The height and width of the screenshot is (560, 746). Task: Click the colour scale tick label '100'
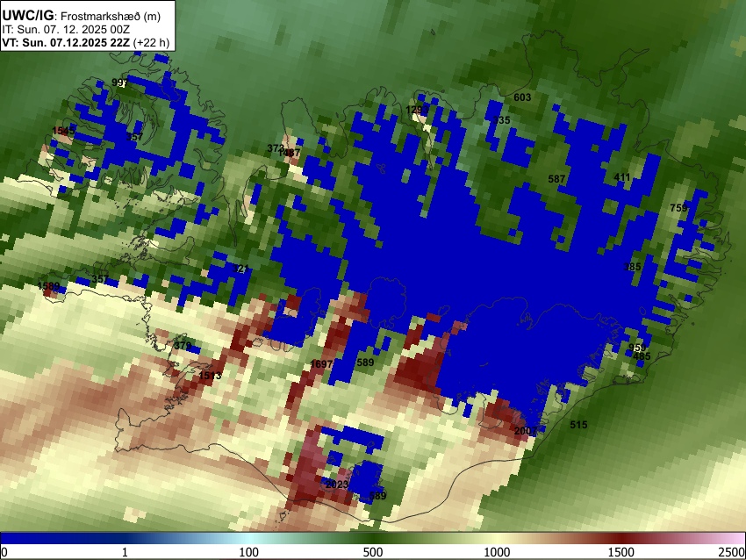pyautogui.click(x=248, y=552)
